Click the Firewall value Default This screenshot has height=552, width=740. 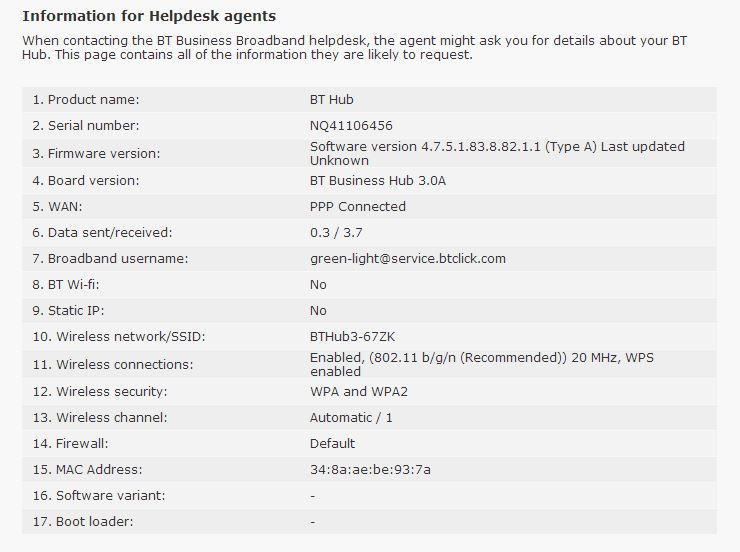coord(332,443)
